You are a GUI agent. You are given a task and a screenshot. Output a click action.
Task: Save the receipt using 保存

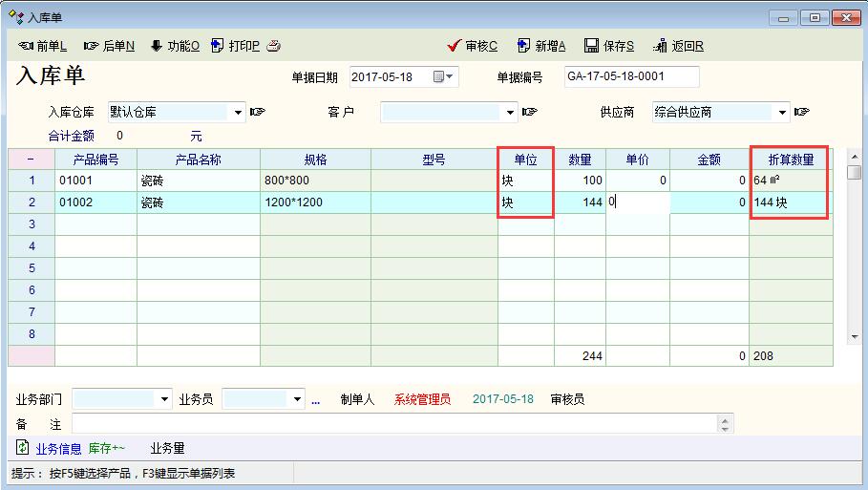(609, 46)
